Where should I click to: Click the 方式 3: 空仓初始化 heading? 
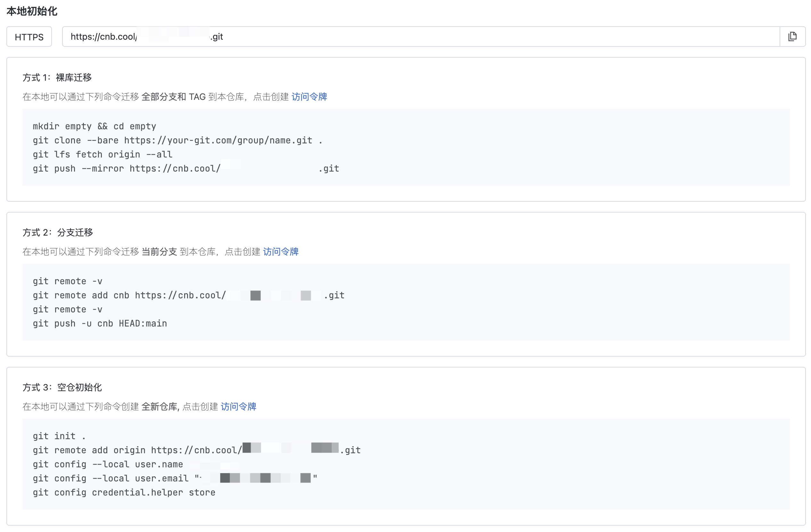pyautogui.click(x=62, y=388)
